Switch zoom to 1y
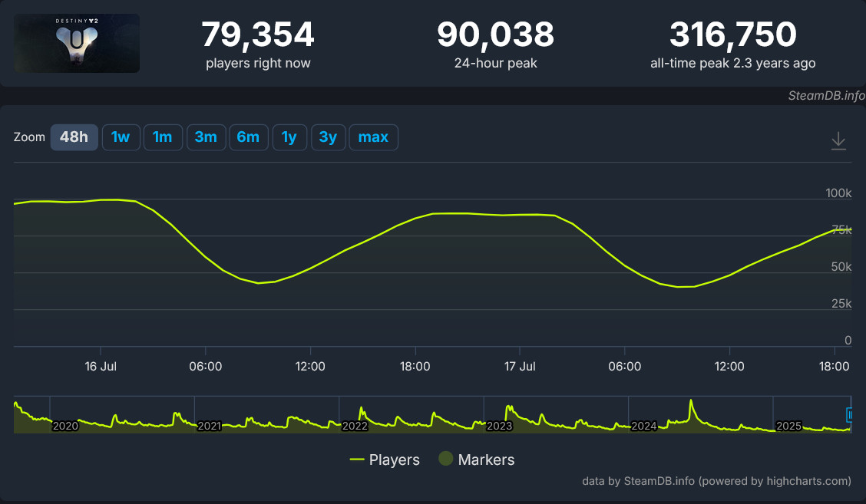 pos(289,137)
